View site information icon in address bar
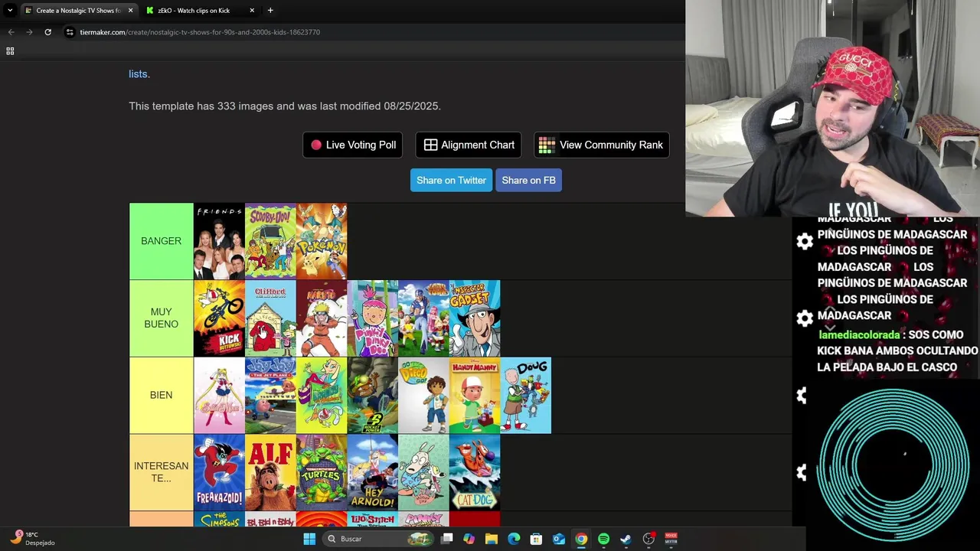This screenshot has width=980, height=551. pos(70,32)
